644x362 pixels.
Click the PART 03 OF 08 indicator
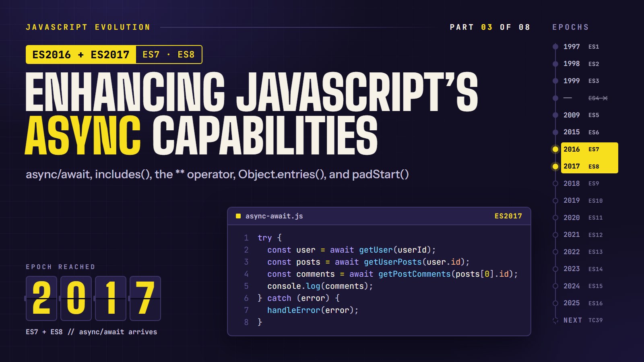490,27
